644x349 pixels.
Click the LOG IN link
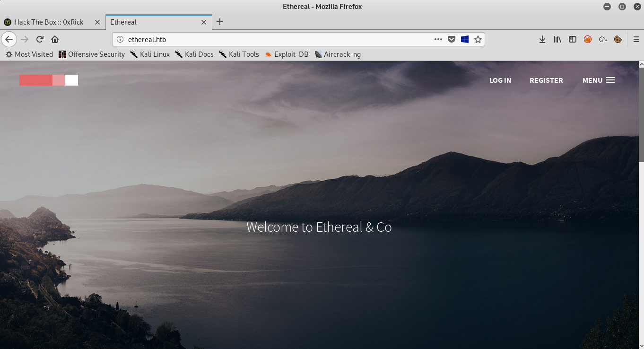pos(500,80)
